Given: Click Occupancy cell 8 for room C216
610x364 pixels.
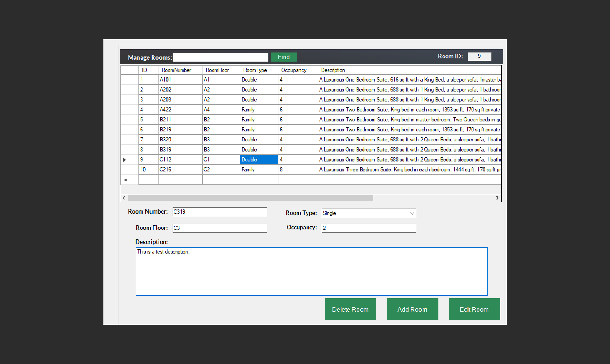Looking at the screenshot, I should (298, 169).
